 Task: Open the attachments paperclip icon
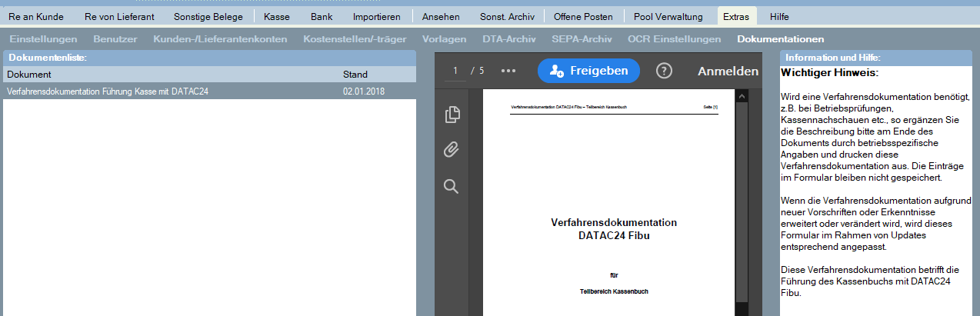(x=452, y=150)
